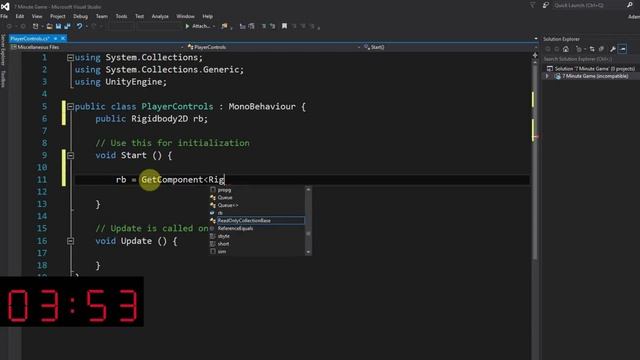The width and height of the screenshot is (640, 360).
Task: Click the Comment Selection toolbar icon
Action: (264, 26)
